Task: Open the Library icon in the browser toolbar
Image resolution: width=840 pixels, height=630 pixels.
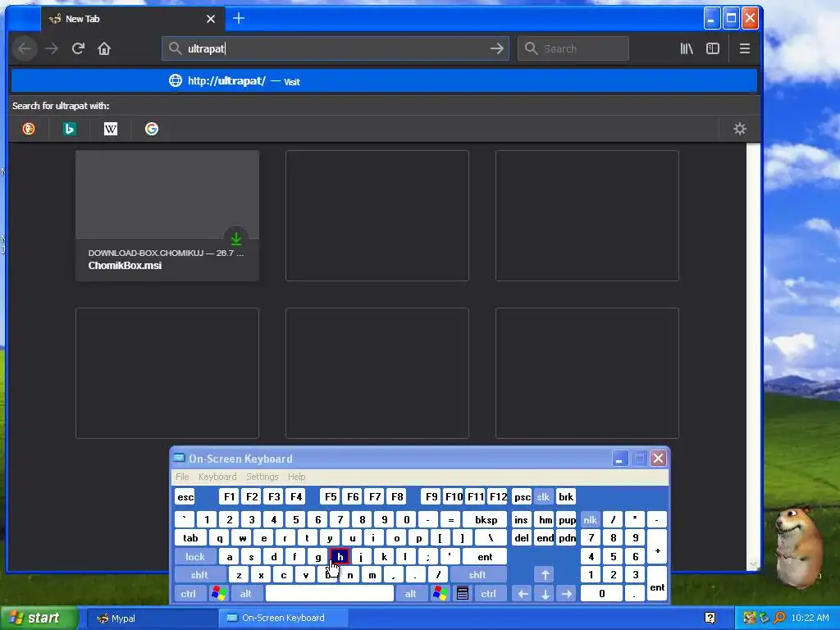Action: (x=687, y=48)
